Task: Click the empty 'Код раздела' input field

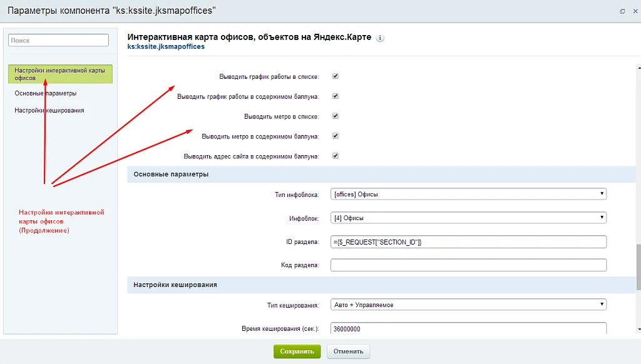Action: tap(468, 265)
